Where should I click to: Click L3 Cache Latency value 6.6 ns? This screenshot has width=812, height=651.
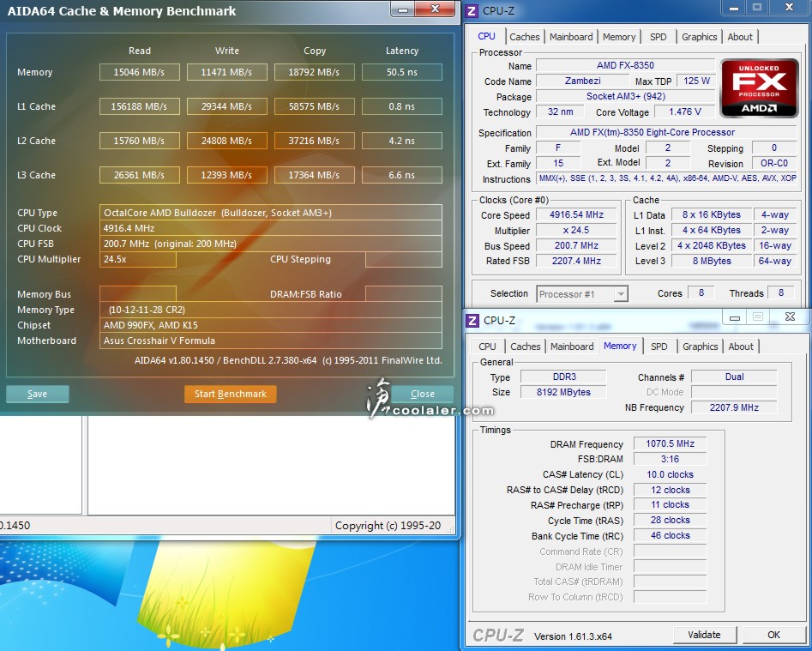click(402, 175)
